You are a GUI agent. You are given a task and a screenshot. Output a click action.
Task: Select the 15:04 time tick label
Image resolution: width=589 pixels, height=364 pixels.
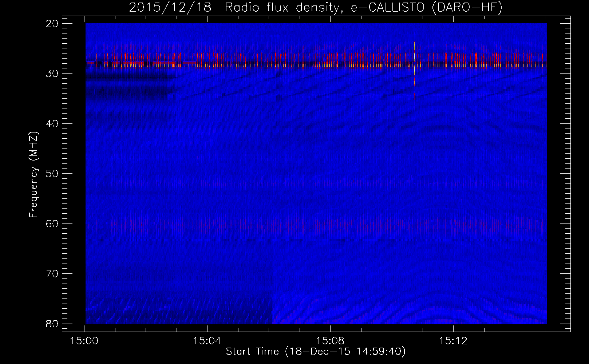(x=207, y=341)
